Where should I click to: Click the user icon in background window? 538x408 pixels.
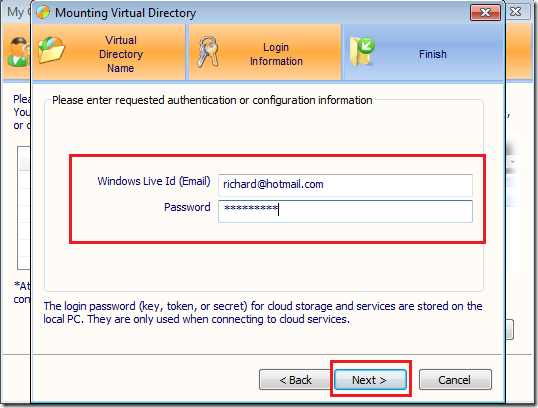(x=18, y=52)
